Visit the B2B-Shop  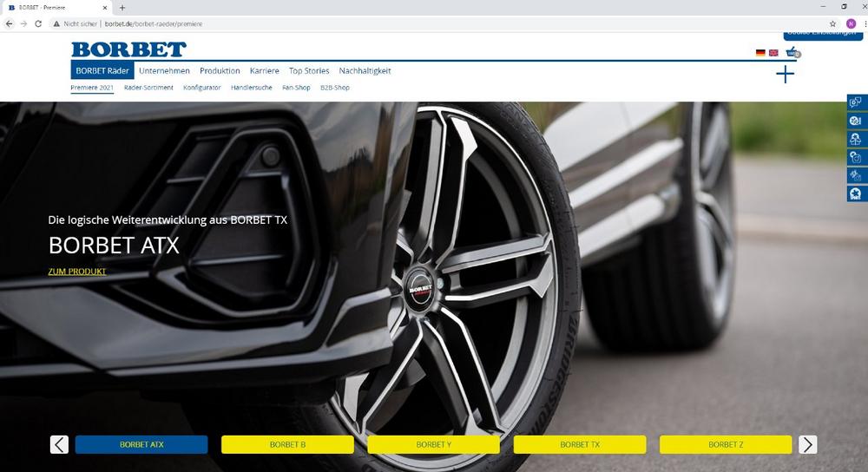point(335,88)
